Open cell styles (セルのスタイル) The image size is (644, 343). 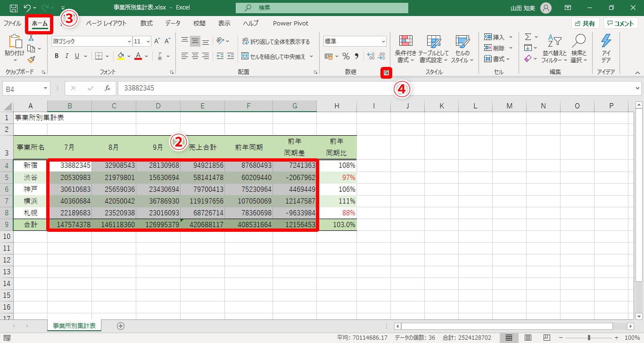pyautogui.click(x=462, y=49)
